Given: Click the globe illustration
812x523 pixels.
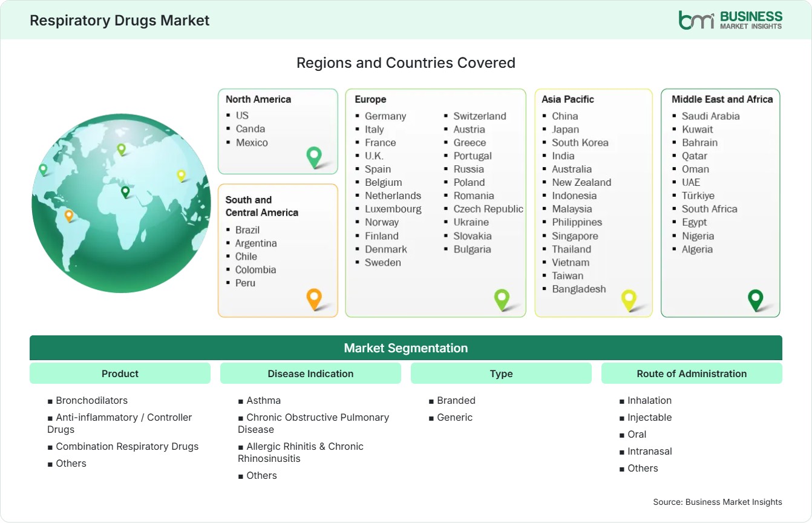Looking at the screenshot, I should pos(121,203).
